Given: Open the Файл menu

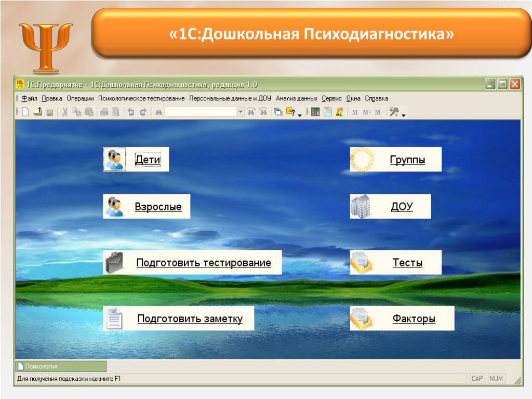Looking at the screenshot, I should (29, 98).
